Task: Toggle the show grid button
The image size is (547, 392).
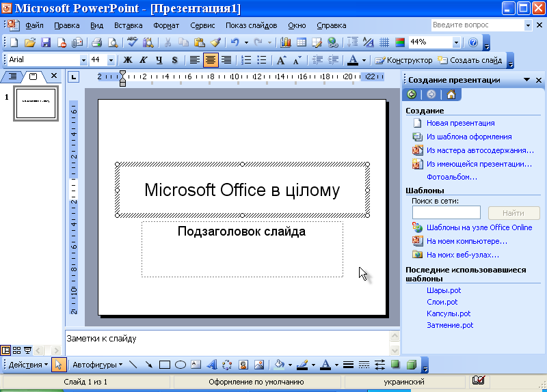Action: 384,42
